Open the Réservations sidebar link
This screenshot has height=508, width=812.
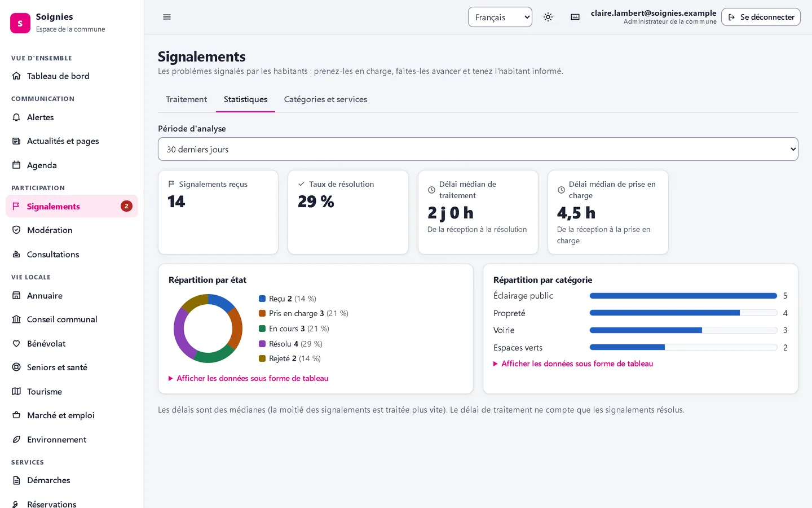72,503
